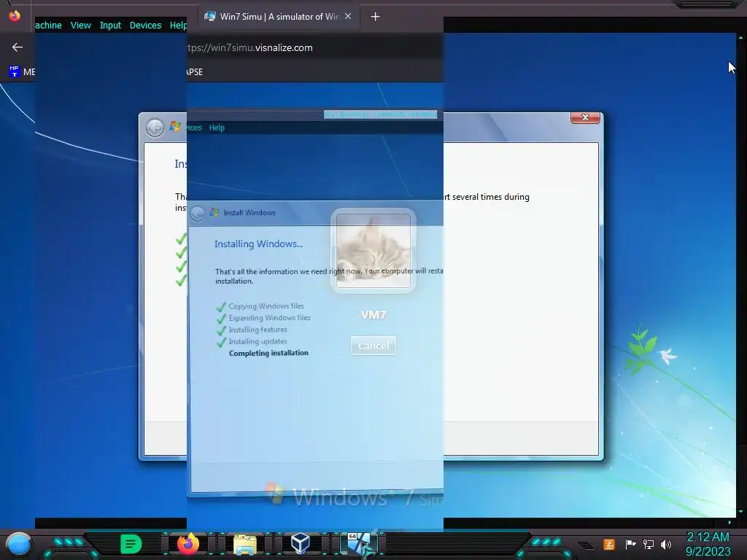The width and height of the screenshot is (747, 560).
Task: Click the Installing features step
Action: pos(258,330)
